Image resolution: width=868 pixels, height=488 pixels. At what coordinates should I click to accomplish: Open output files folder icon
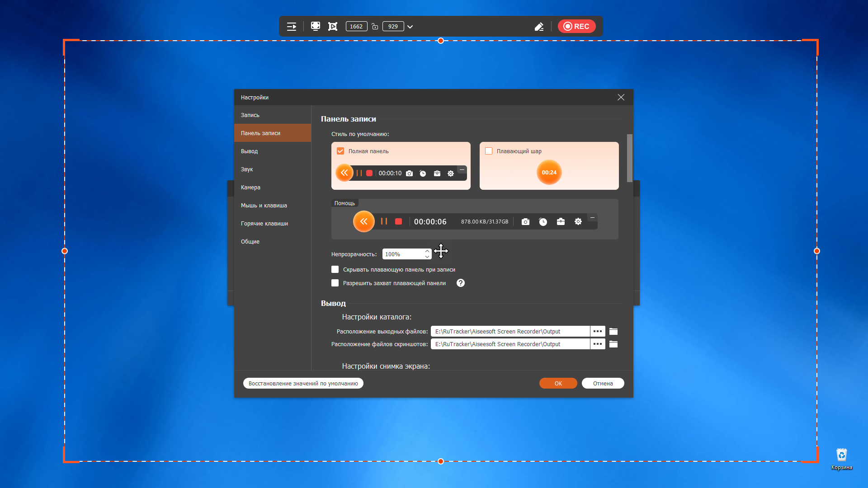pyautogui.click(x=613, y=331)
